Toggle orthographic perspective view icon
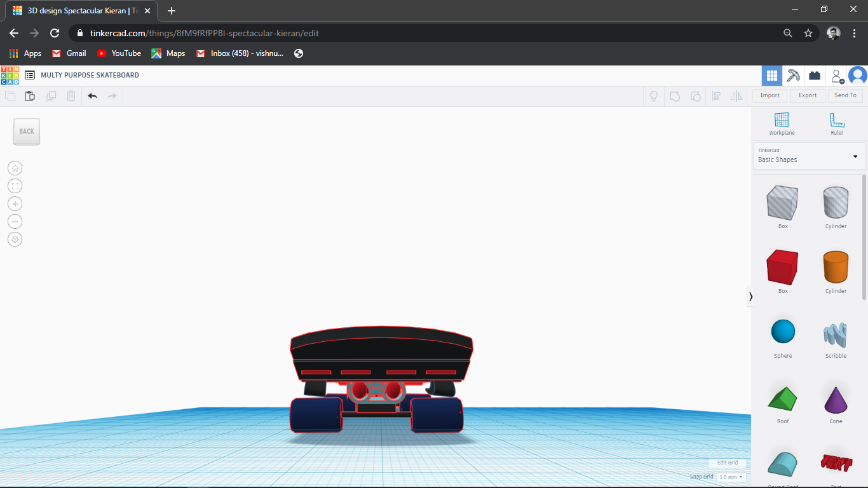Image resolution: width=868 pixels, height=488 pixels. (15, 240)
